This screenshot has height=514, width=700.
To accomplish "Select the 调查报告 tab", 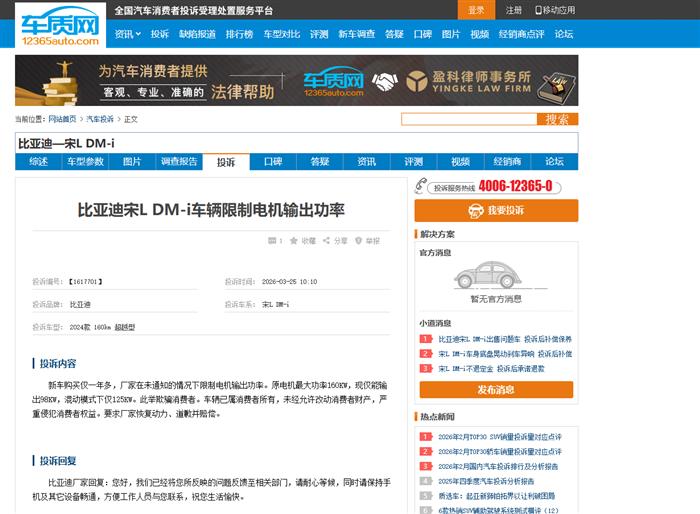I will click(x=179, y=162).
